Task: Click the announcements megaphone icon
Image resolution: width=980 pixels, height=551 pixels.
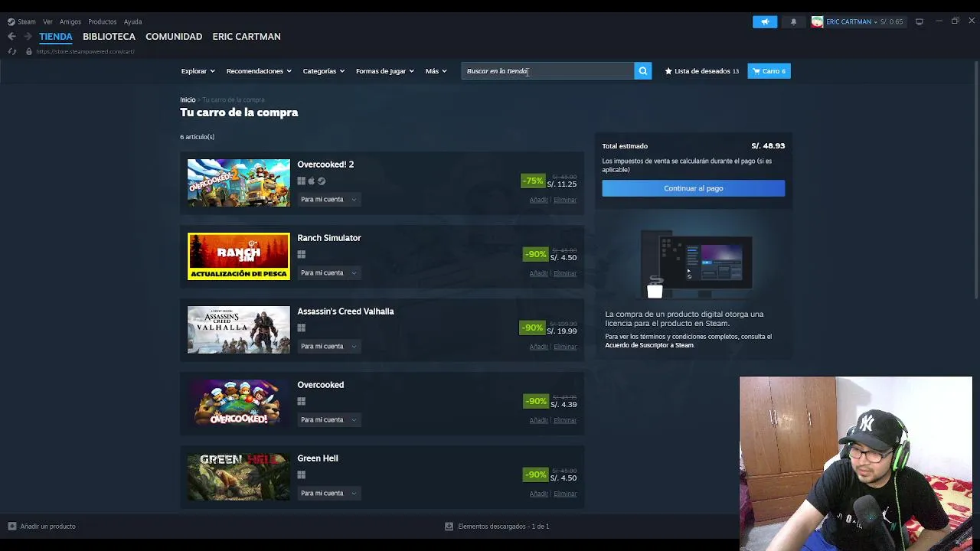Action: tap(765, 21)
